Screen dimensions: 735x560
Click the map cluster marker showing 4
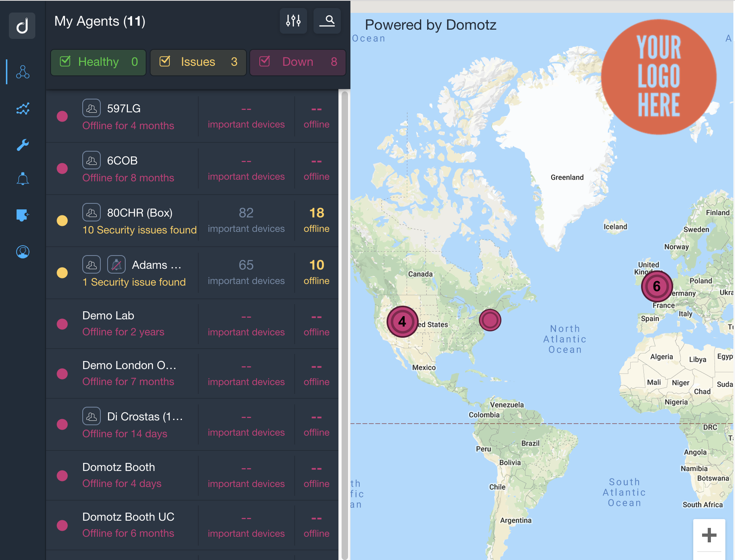point(402,322)
